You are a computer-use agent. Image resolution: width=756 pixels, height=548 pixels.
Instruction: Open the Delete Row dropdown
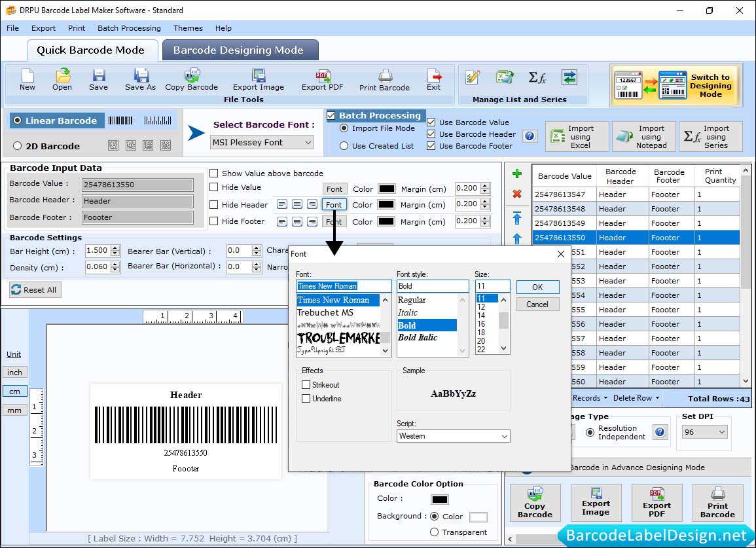636,398
